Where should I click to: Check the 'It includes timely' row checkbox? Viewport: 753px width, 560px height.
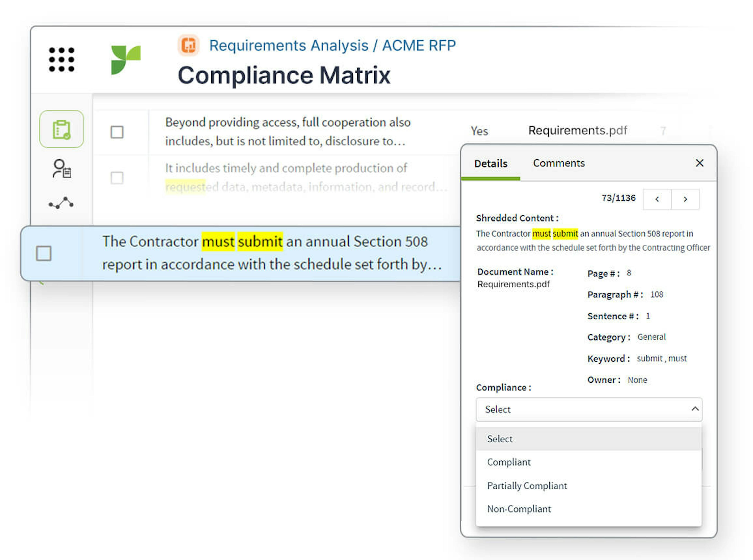tap(117, 178)
